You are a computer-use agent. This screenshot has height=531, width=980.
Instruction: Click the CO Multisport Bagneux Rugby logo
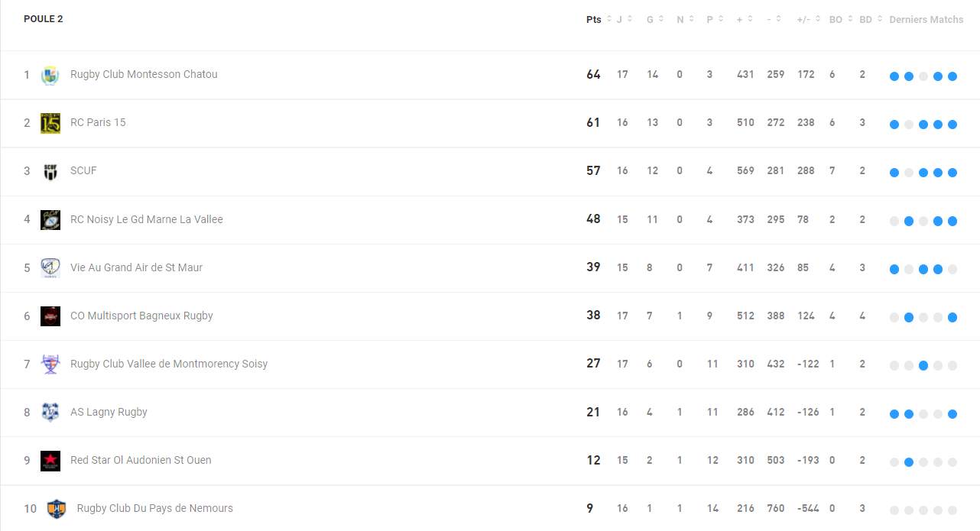click(x=50, y=316)
